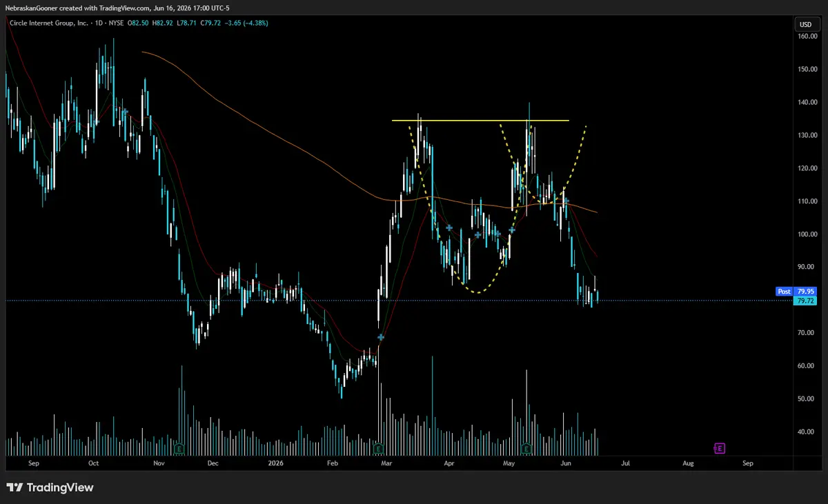The height and width of the screenshot is (504, 828).
Task: Click the Nov time axis label
Action: click(x=159, y=464)
